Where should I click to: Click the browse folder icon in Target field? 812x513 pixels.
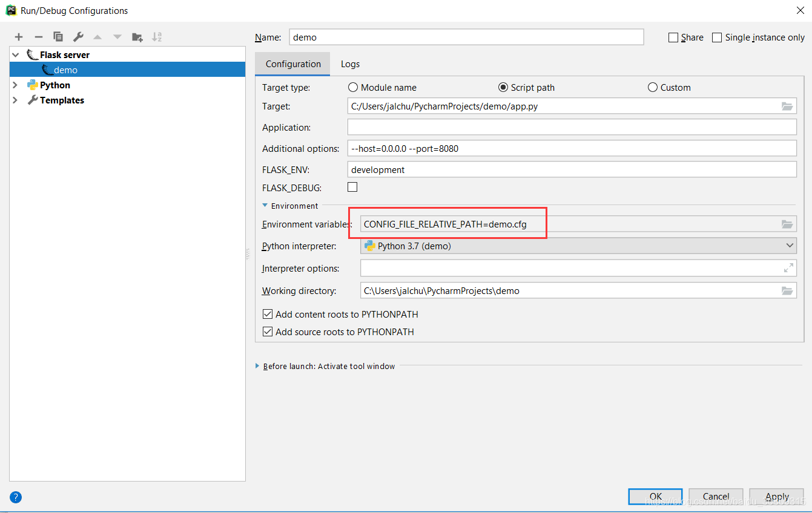[x=787, y=106]
